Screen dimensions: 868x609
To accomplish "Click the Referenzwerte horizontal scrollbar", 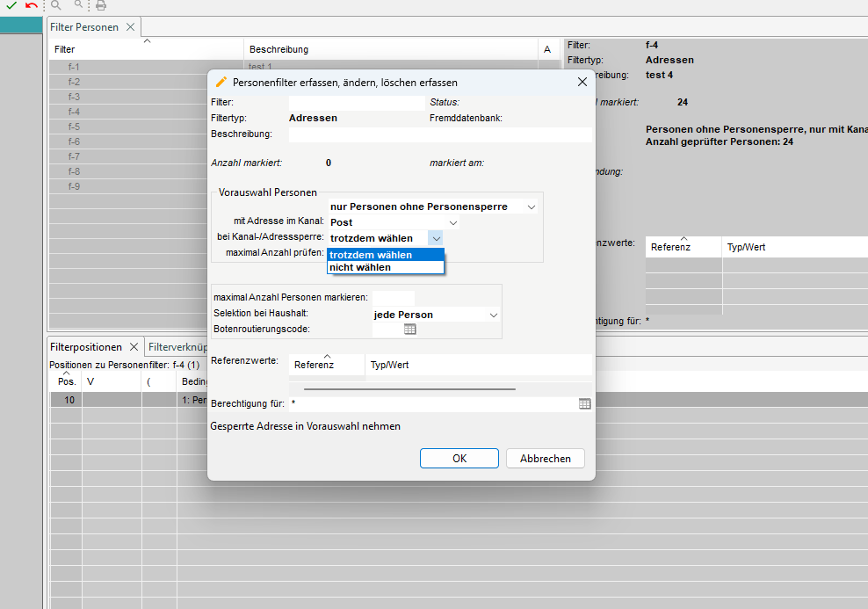I will tap(409, 388).
